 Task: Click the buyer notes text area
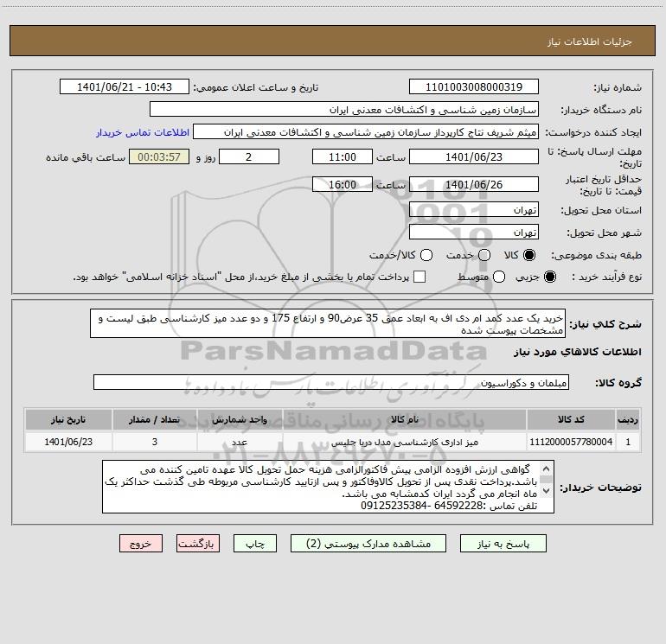click(328, 487)
